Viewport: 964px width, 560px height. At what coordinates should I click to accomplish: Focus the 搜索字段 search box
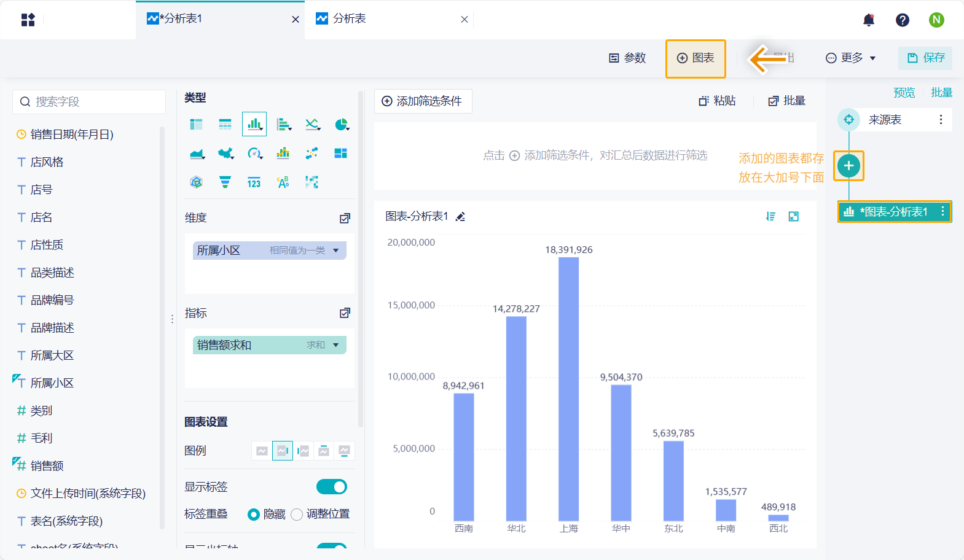point(89,102)
